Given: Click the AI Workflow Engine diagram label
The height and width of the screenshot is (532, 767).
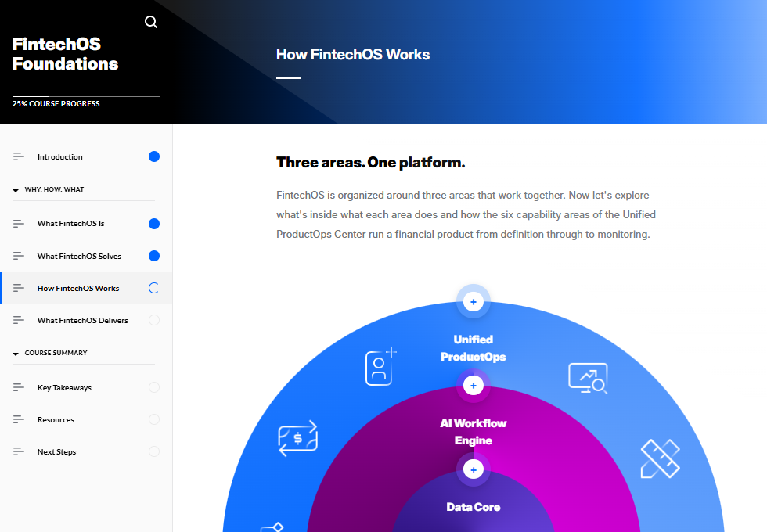Looking at the screenshot, I should coord(473,432).
